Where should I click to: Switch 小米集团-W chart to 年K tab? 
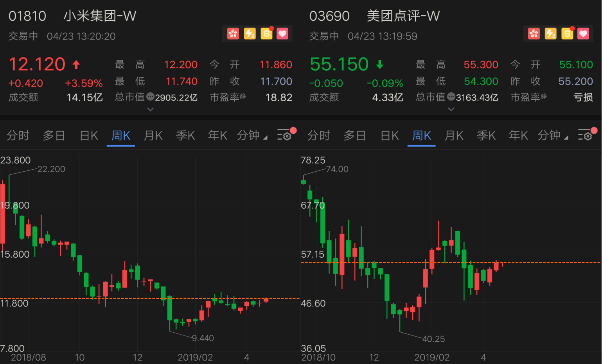(217, 136)
